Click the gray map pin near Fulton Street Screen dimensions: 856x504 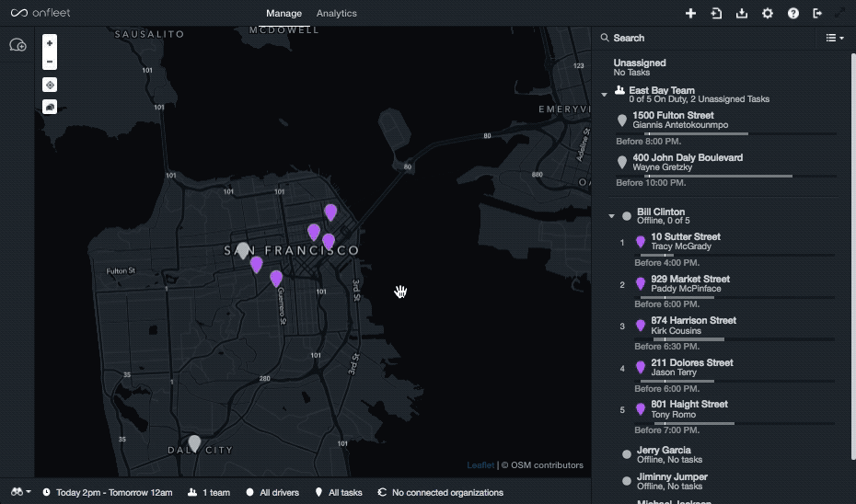(x=243, y=250)
